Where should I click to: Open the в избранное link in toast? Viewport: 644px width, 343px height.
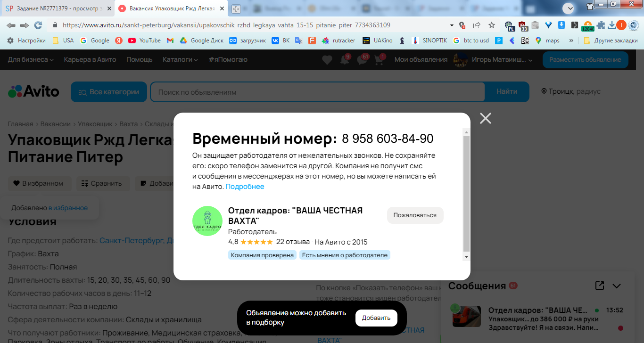pyautogui.click(x=68, y=208)
